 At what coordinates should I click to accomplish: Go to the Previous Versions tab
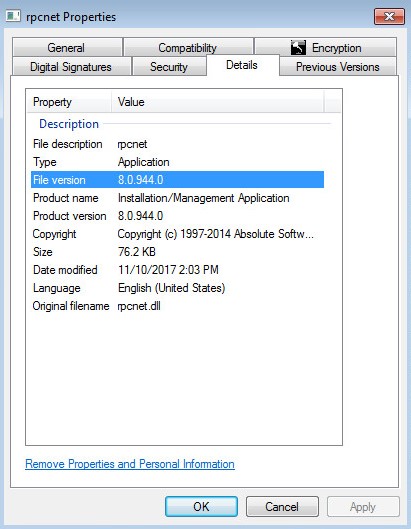coord(337,66)
